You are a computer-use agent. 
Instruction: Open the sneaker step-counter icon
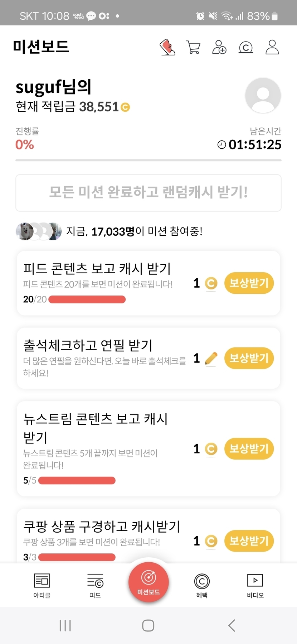click(x=167, y=47)
